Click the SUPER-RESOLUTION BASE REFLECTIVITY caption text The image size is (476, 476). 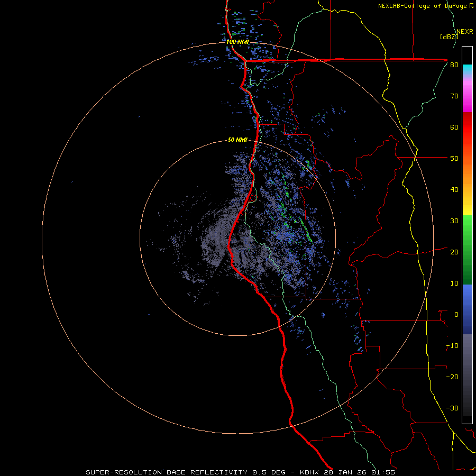tap(167, 472)
